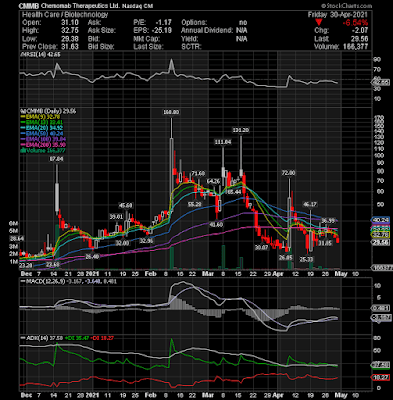Click the Open price value 31.10
The height and width of the screenshot is (400, 393).
(x=70, y=22)
